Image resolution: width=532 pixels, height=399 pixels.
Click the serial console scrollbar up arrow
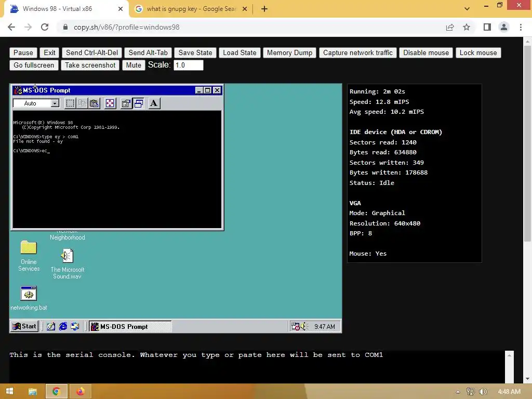tap(509, 355)
